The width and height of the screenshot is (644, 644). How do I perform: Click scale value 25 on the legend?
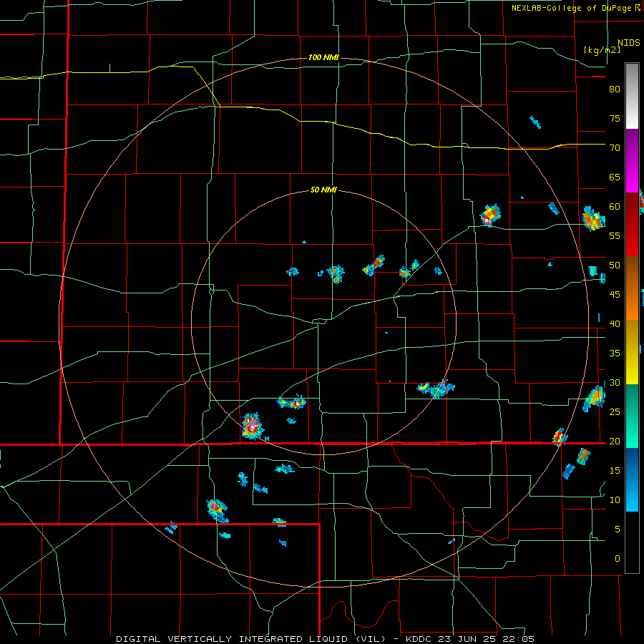point(615,412)
